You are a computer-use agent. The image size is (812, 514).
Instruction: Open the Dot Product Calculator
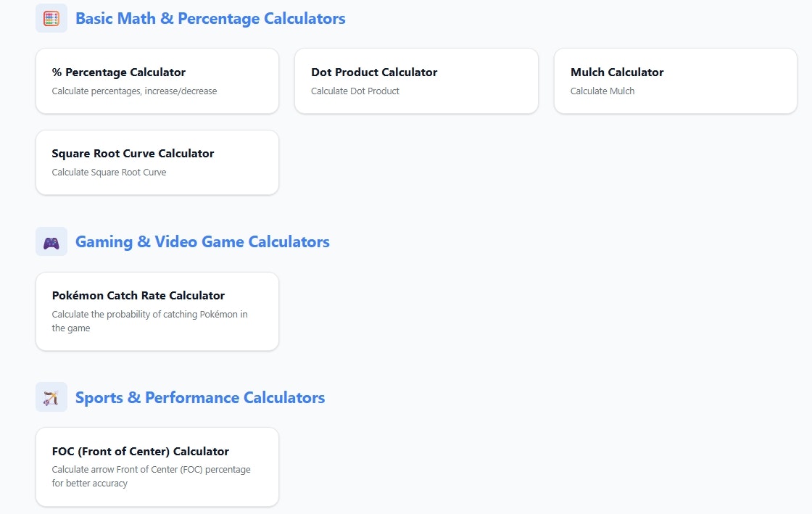pos(374,72)
